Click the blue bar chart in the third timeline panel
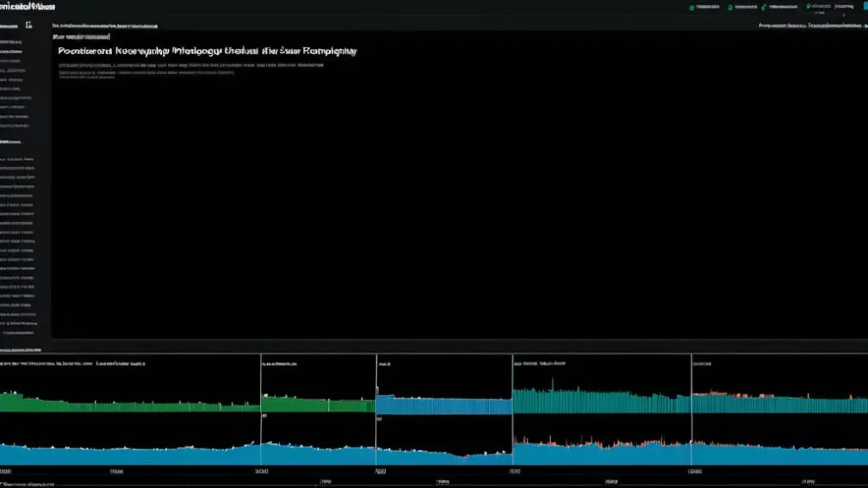This screenshot has width=868, height=488. tap(443, 405)
